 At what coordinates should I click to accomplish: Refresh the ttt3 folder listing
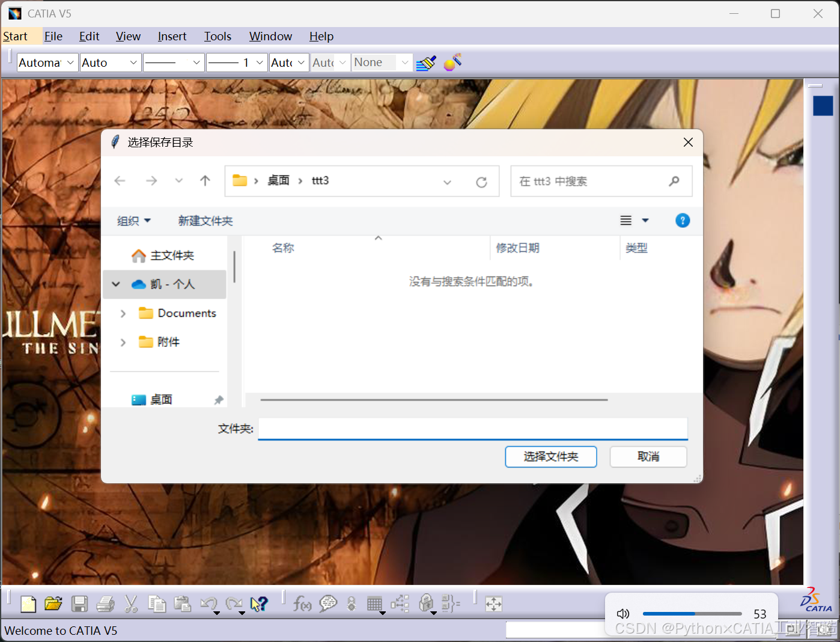click(x=481, y=182)
